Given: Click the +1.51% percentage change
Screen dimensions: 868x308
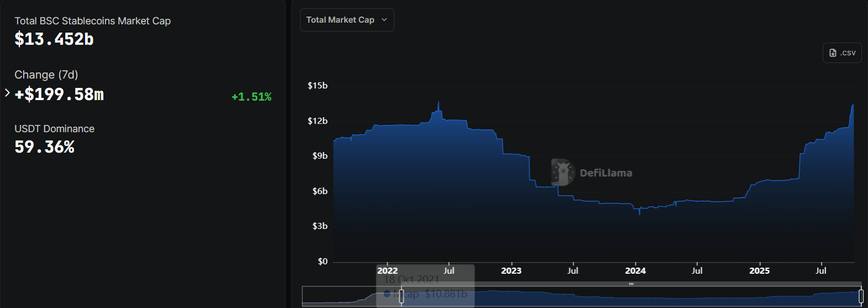Looking at the screenshot, I should click(x=251, y=97).
